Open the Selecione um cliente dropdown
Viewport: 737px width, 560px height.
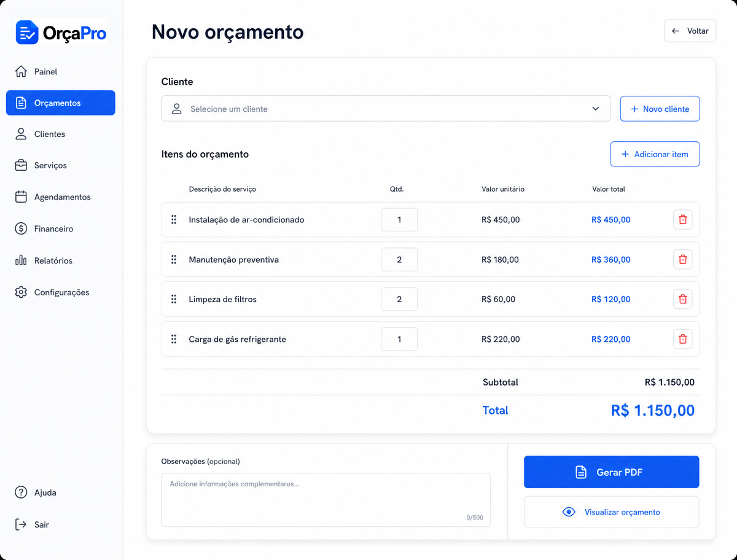click(x=386, y=109)
